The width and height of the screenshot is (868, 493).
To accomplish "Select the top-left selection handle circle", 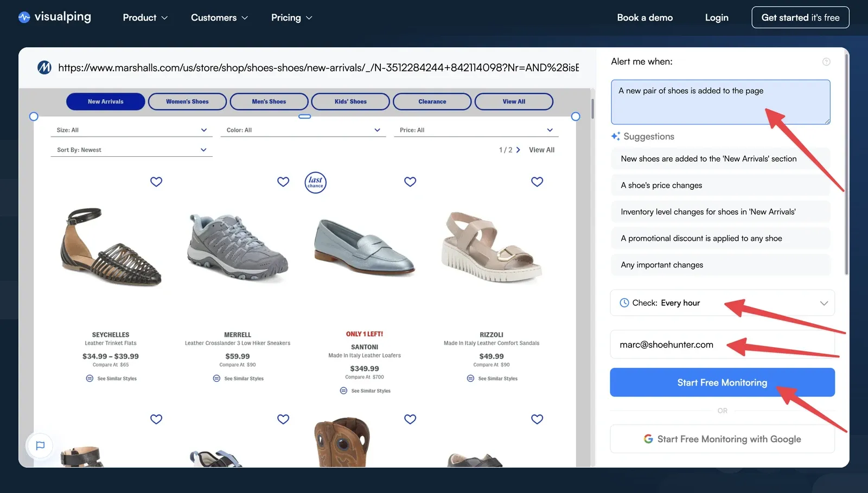I will pos(34,117).
